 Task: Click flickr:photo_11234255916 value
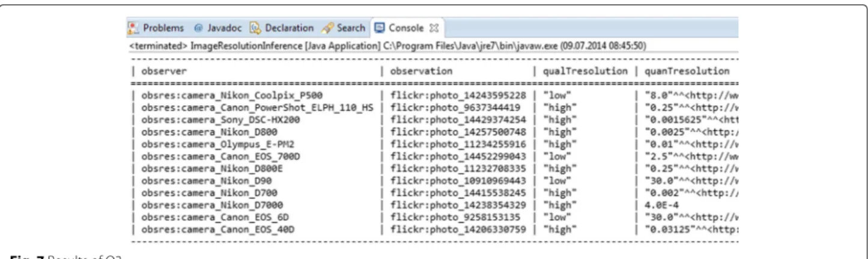(459, 145)
